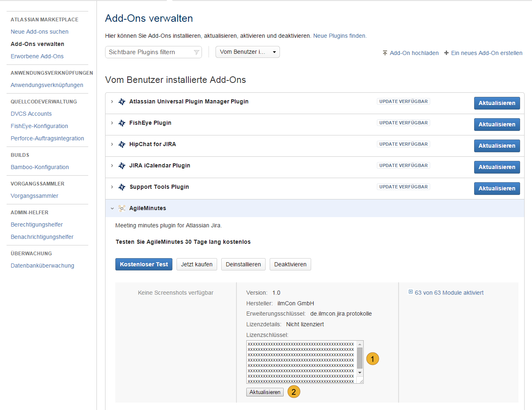Start the Kostenloser Test for AgileMinutes
Screen dimensions: 532x410
[x=144, y=264]
